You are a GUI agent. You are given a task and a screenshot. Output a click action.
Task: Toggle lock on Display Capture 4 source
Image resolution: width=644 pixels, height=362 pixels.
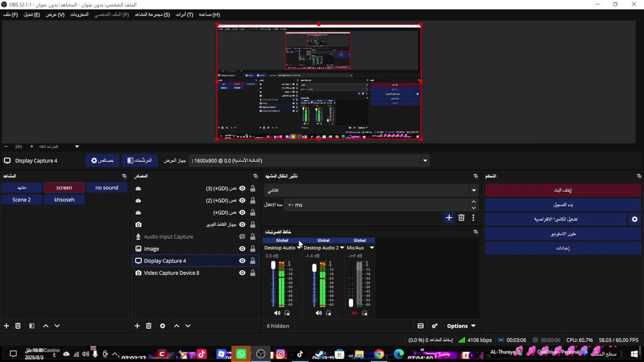253,261
